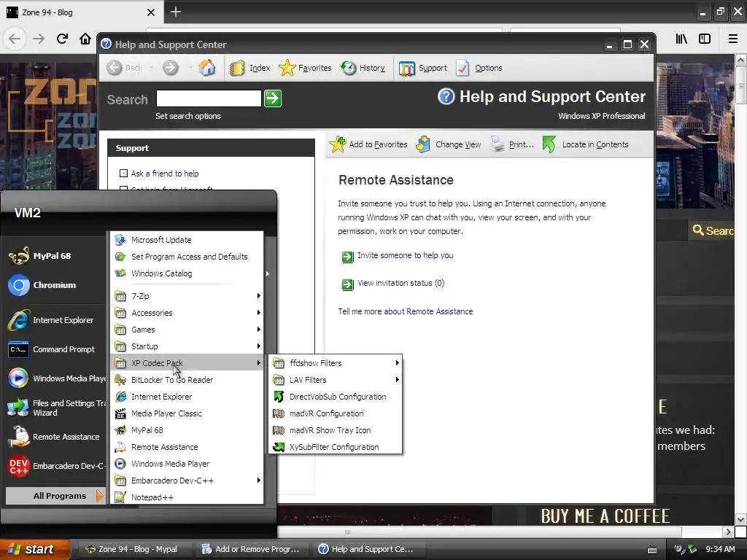Select Remote Assistance in All Programs list
The image size is (747, 560).
pyautogui.click(x=187, y=447)
